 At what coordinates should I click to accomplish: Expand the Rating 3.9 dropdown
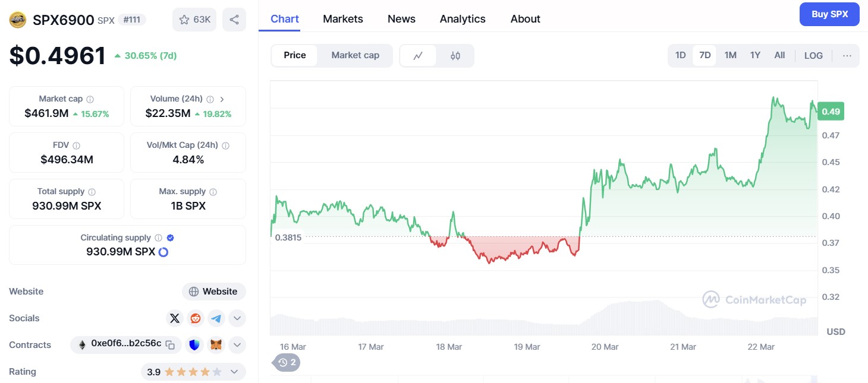[x=234, y=372]
